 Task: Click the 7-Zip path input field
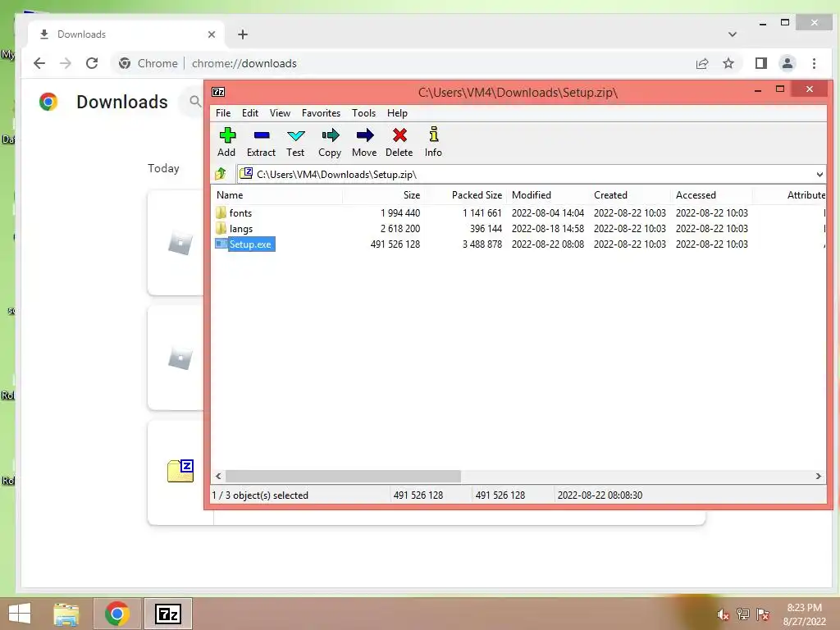click(x=531, y=174)
